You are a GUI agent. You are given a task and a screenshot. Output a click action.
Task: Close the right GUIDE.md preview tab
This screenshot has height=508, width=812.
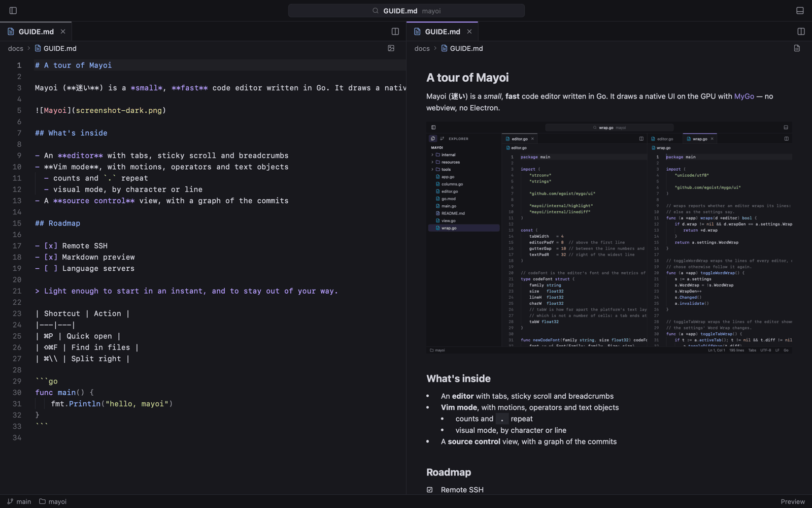[x=469, y=31]
